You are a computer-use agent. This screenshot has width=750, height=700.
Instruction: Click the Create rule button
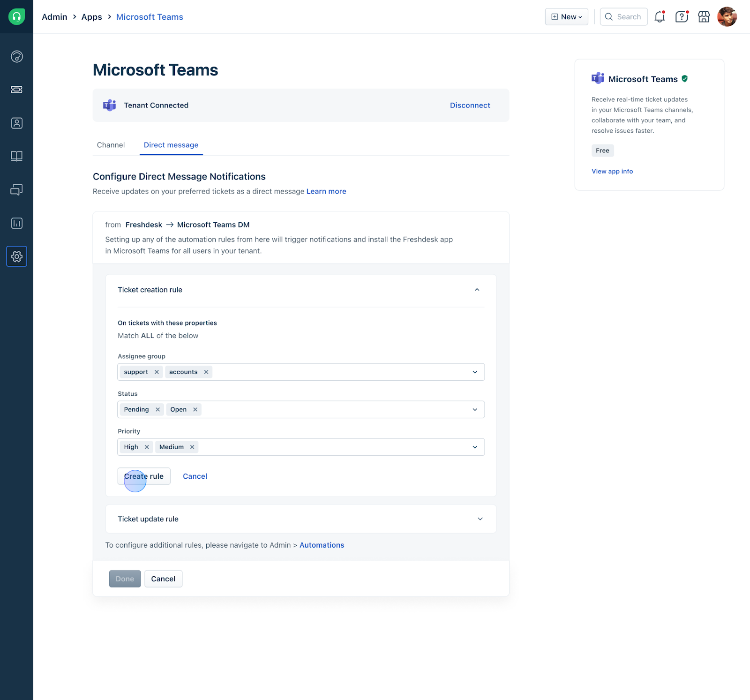pyautogui.click(x=144, y=476)
